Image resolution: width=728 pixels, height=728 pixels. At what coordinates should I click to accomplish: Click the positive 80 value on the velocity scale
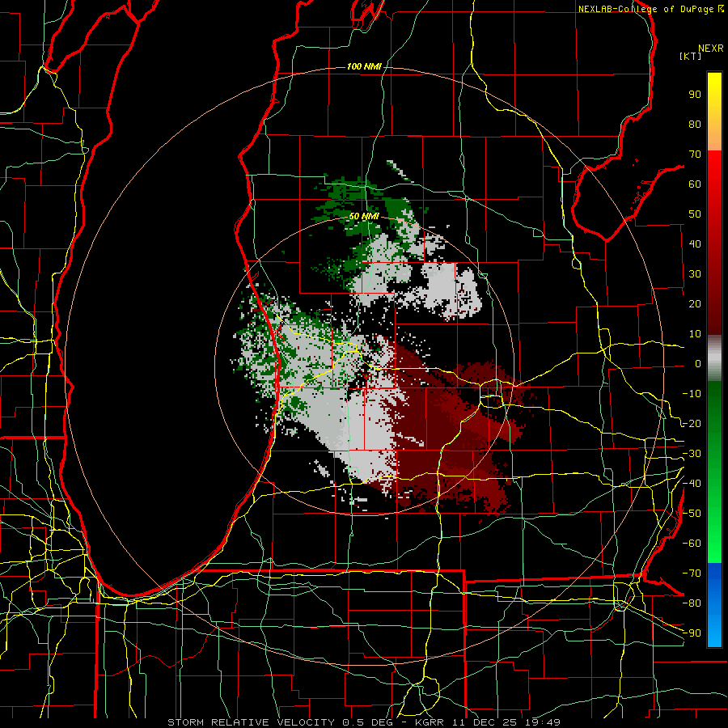[x=695, y=125]
